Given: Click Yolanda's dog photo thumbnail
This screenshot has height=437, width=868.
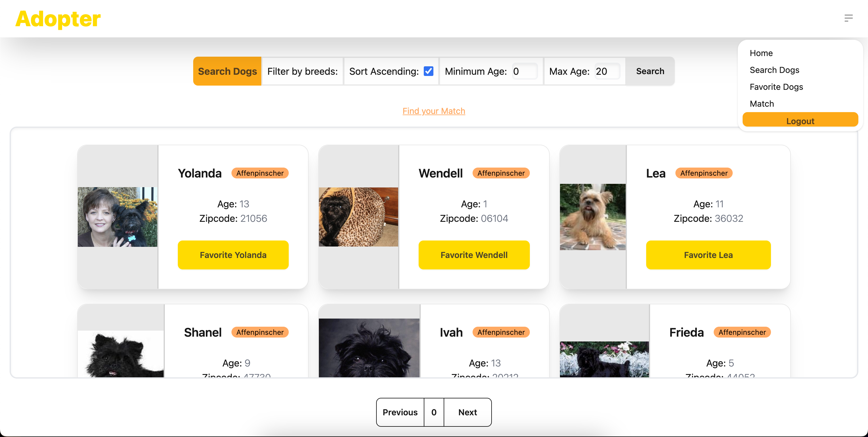Looking at the screenshot, I should coord(117,217).
